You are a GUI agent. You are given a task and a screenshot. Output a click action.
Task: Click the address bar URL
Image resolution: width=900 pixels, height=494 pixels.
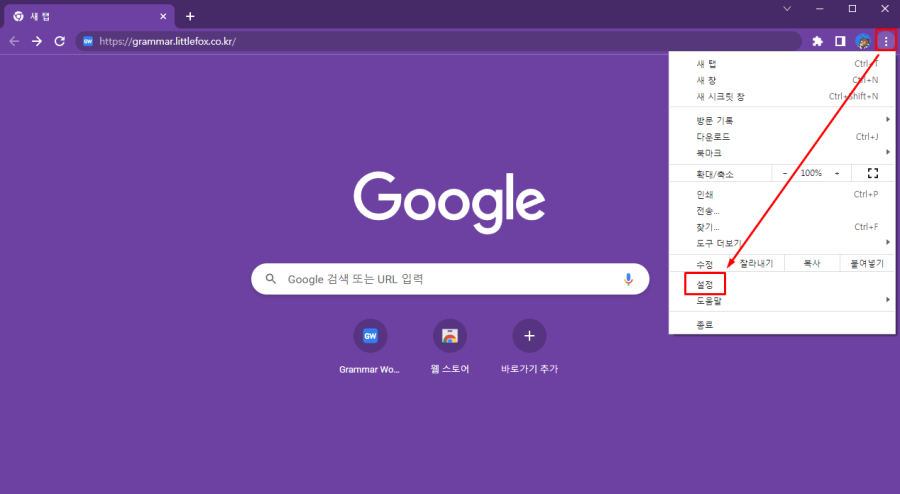pos(167,41)
